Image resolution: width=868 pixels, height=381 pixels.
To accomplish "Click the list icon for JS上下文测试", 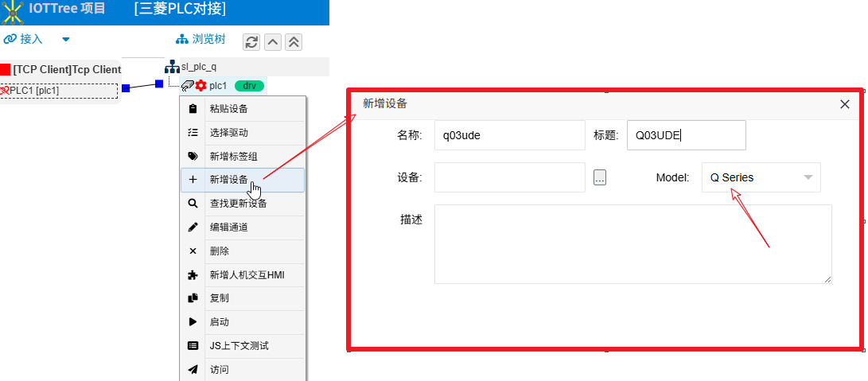I will click(193, 345).
